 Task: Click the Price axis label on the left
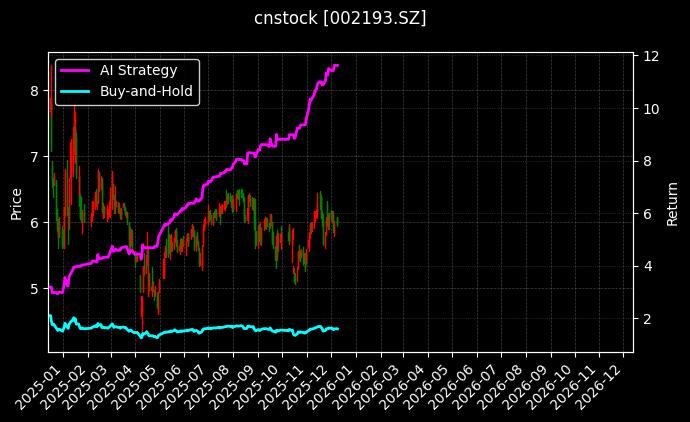(16, 205)
